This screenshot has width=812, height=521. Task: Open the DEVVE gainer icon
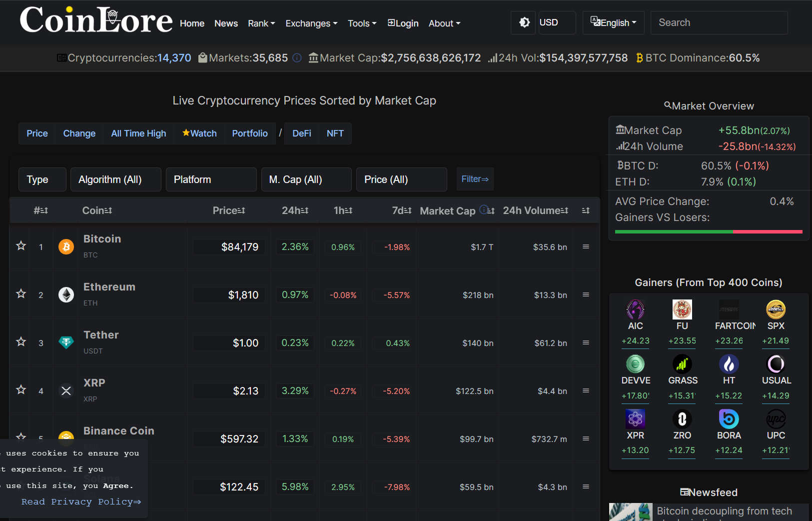[x=636, y=364]
